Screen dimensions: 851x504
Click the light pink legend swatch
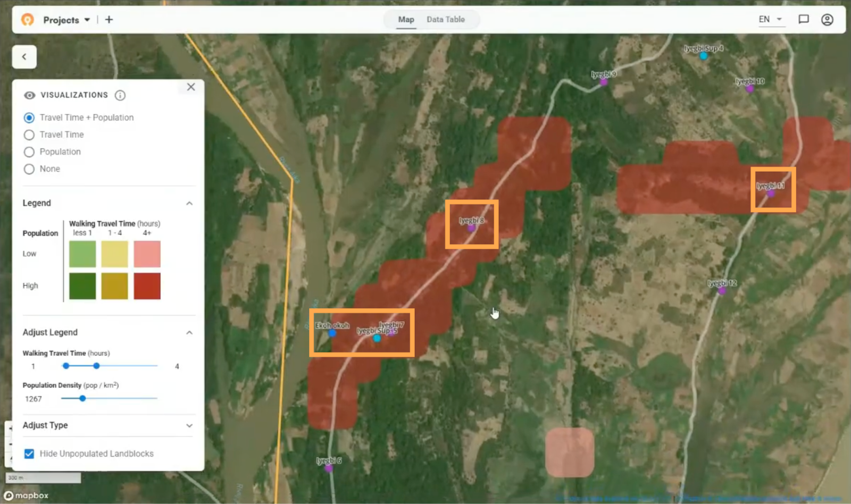tap(147, 254)
